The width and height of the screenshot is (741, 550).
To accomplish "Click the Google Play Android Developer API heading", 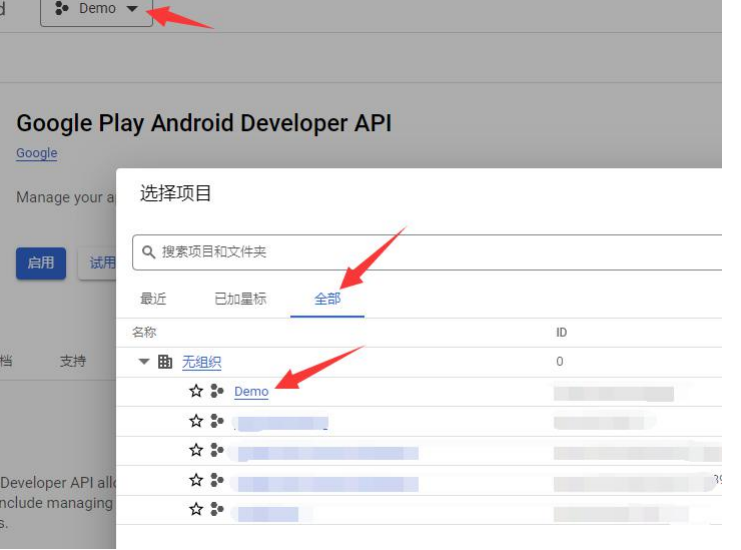I will (204, 123).
